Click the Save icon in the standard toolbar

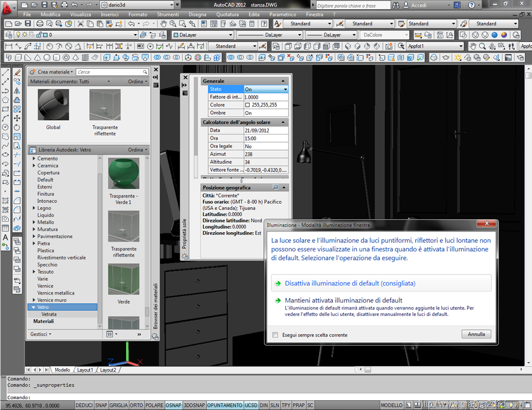(x=27, y=24)
